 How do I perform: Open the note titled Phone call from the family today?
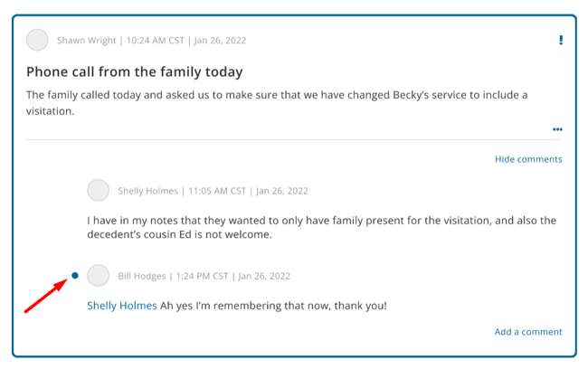coord(134,71)
